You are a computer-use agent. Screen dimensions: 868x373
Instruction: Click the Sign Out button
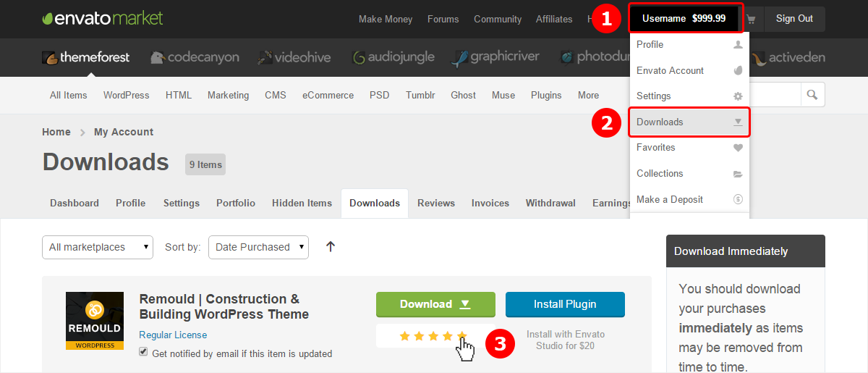794,19
